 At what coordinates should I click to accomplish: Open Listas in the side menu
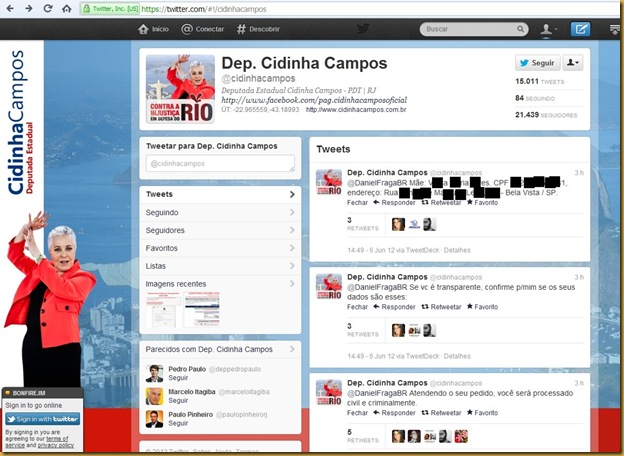(220, 266)
